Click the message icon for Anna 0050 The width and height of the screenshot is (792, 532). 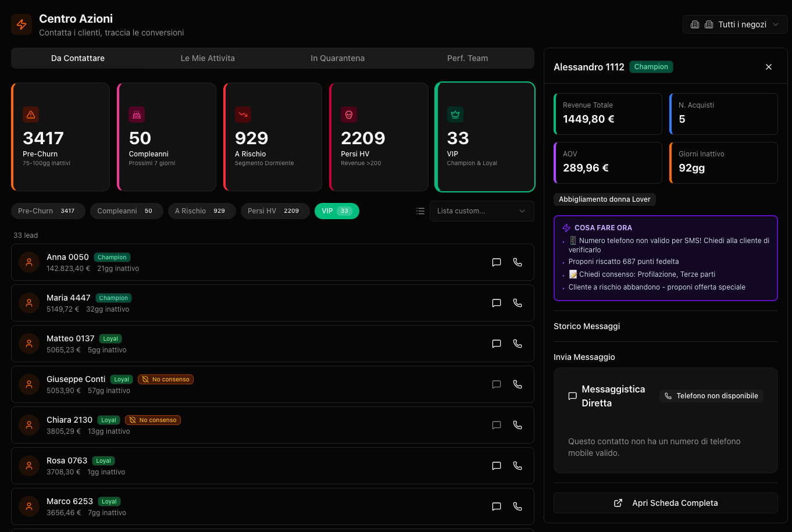pos(496,262)
